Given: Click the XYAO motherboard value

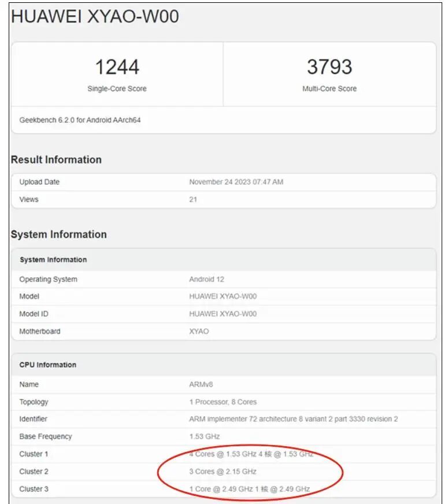Looking at the screenshot, I should (199, 331).
